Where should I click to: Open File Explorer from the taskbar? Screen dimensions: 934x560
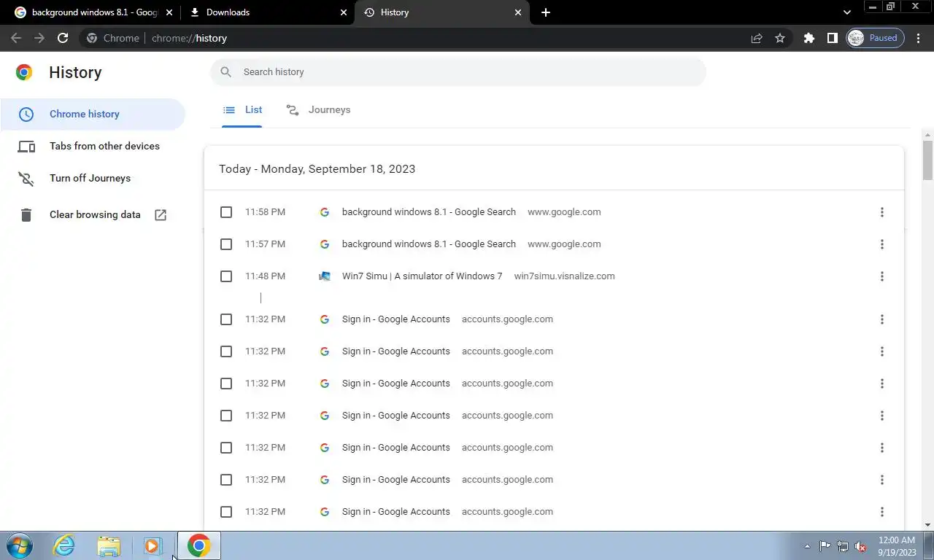click(109, 545)
